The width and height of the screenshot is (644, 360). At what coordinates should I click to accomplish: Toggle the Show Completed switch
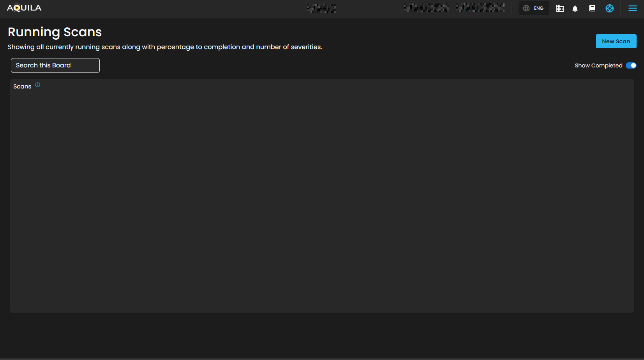631,65
